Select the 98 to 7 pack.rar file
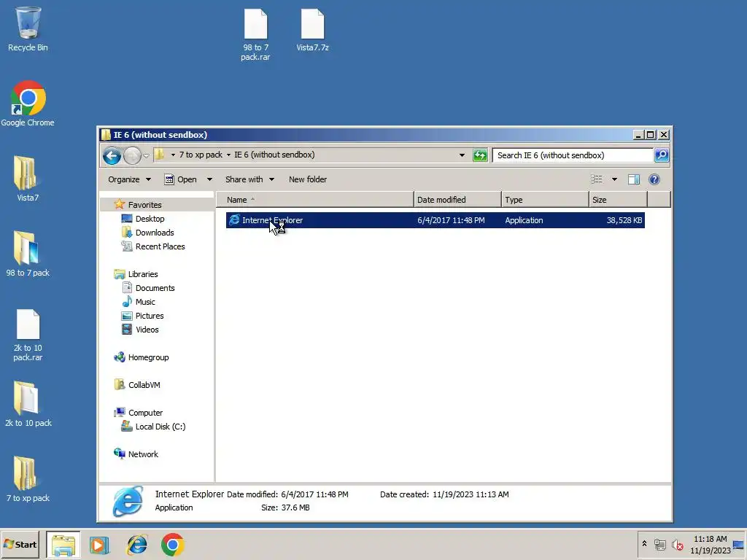This screenshot has width=747, height=560. pyautogui.click(x=255, y=35)
